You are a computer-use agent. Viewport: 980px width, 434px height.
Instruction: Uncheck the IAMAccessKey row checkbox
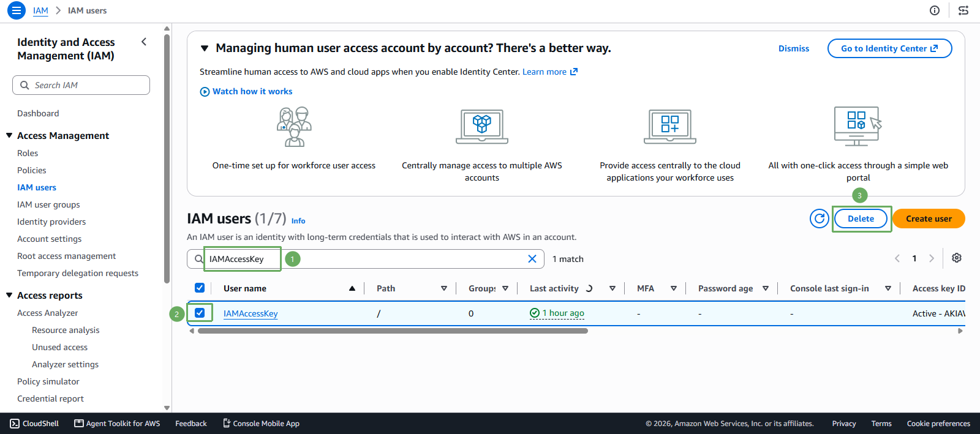[x=200, y=313]
